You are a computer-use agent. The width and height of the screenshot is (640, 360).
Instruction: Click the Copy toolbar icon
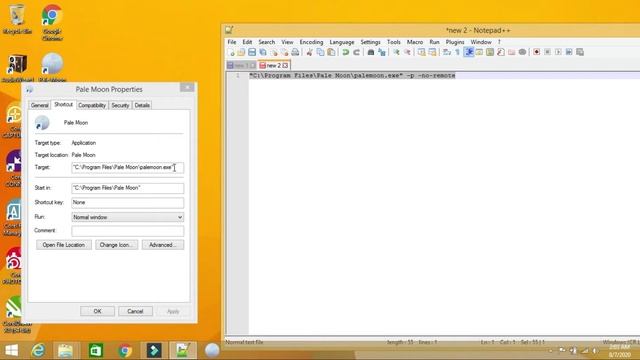pos(320,52)
